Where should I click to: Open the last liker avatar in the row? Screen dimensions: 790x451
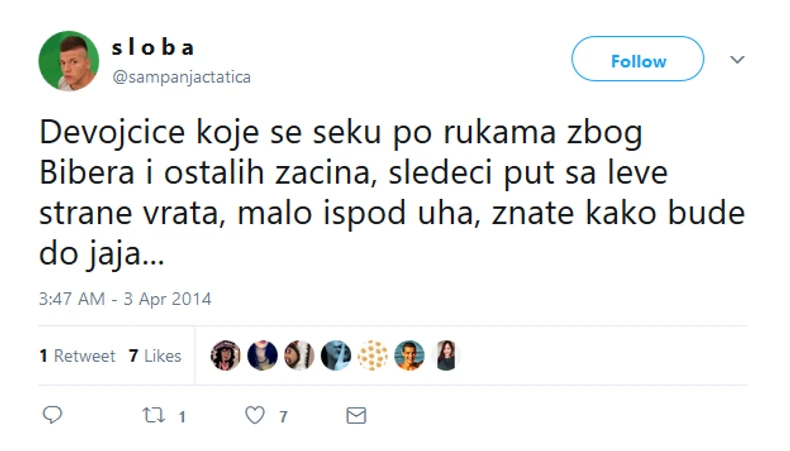click(x=446, y=355)
